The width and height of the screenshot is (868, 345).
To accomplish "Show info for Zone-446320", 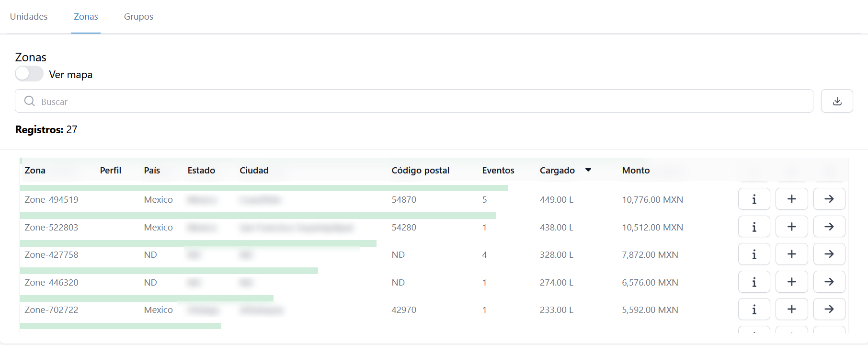I will click(754, 282).
